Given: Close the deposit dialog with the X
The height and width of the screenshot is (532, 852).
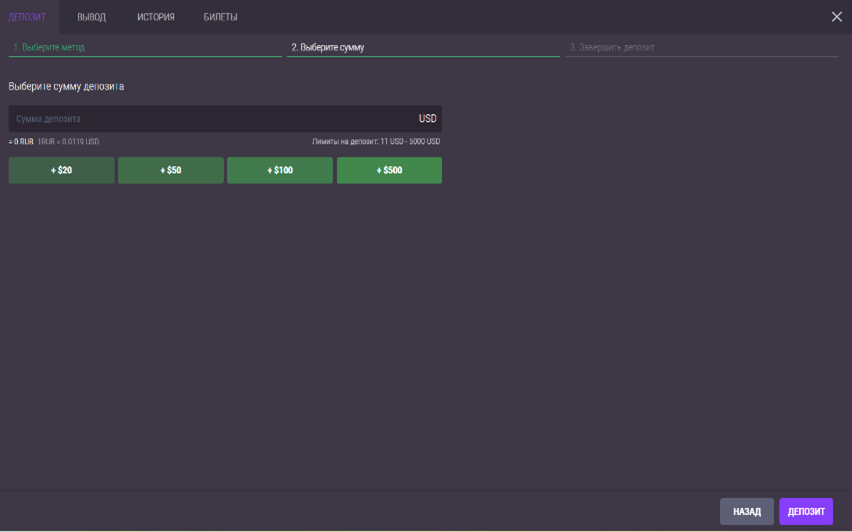Looking at the screenshot, I should point(837,17).
